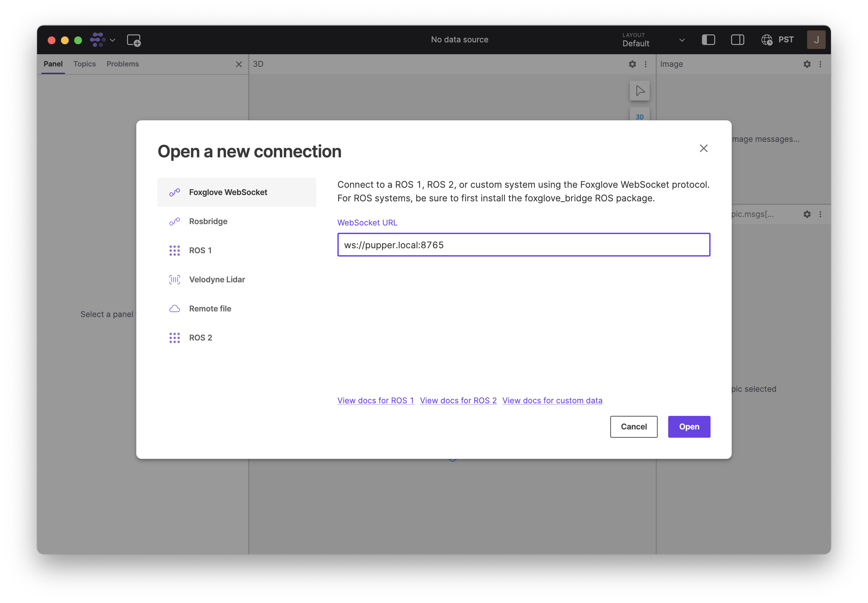Screen dimensions: 868x603
Task: Focus the WebSocket URL input field
Action: (524, 245)
